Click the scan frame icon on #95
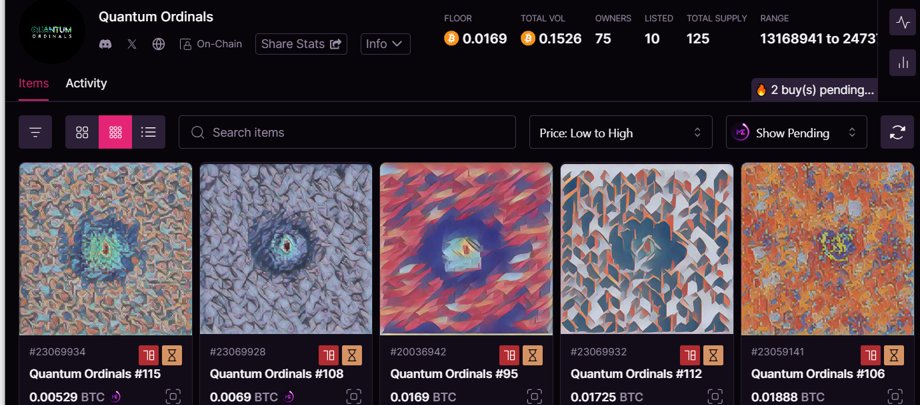This screenshot has width=920, height=405. coord(534,396)
